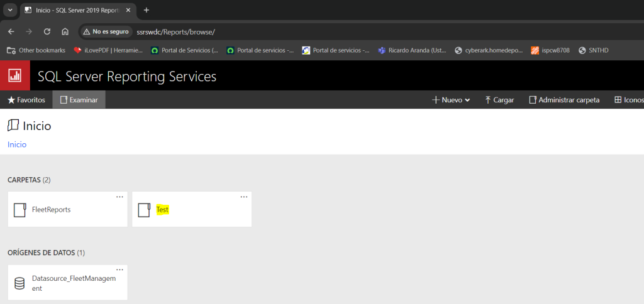Open the Test folder

[x=192, y=209]
